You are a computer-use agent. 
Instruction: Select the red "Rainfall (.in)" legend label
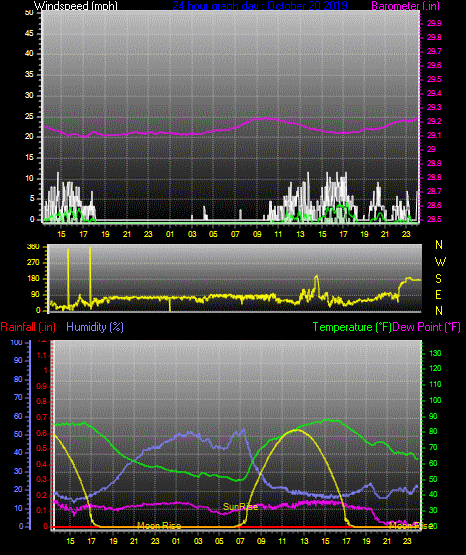point(28,327)
